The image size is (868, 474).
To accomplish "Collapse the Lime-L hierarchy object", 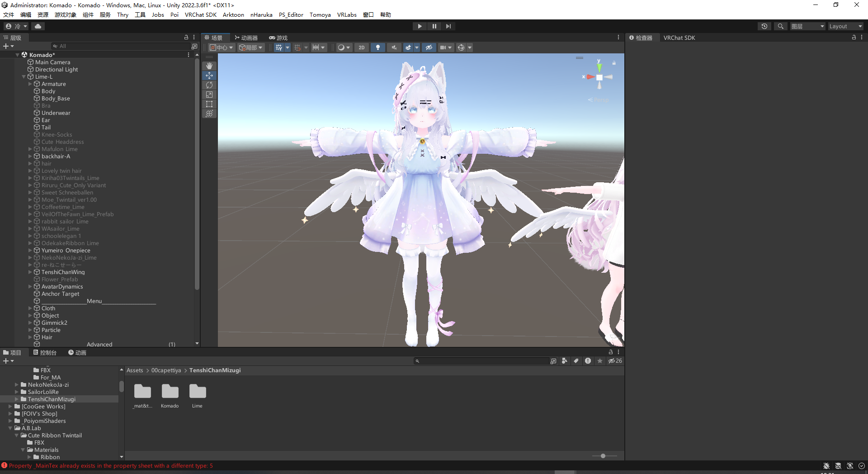I will pyautogui.click(x=24, y=77).
